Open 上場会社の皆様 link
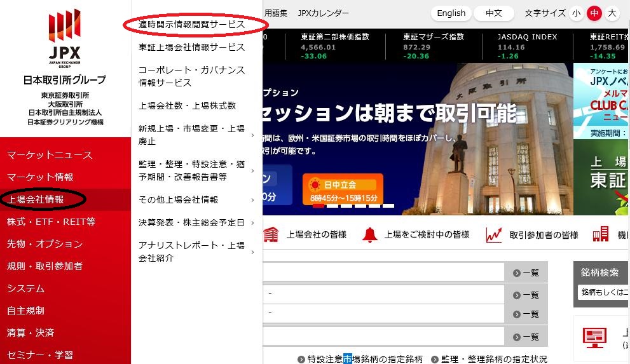 pos(317,235)
